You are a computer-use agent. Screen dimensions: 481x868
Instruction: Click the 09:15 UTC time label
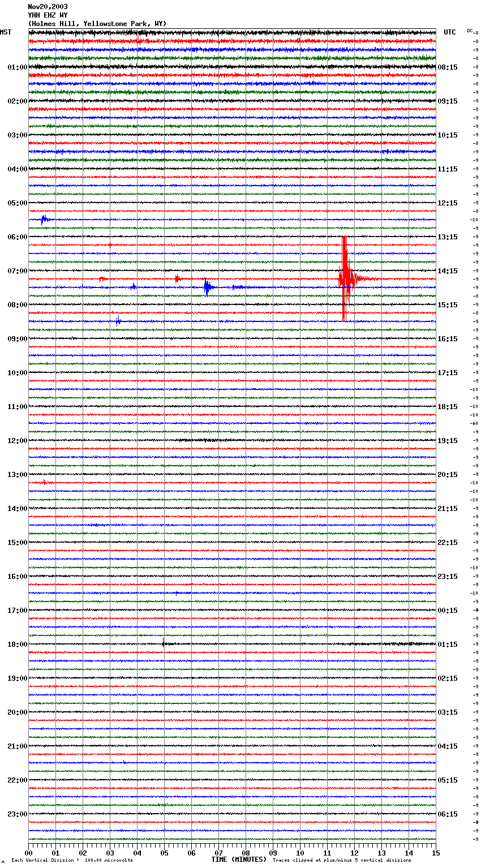(448, 101)
